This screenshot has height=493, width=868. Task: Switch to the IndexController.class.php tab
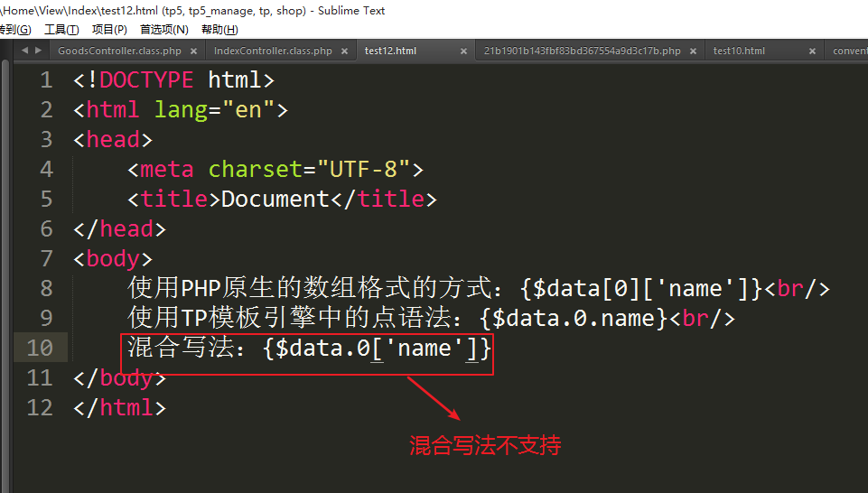(273, 51)
